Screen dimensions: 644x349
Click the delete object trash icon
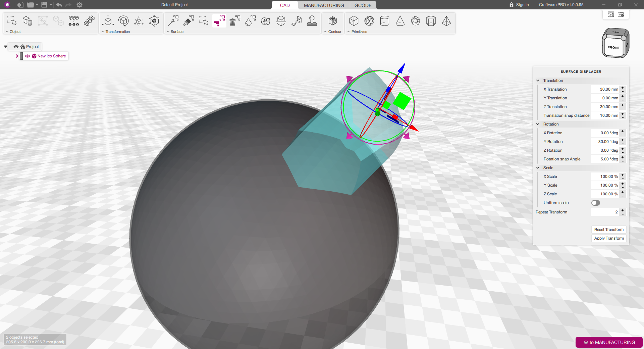28,21
